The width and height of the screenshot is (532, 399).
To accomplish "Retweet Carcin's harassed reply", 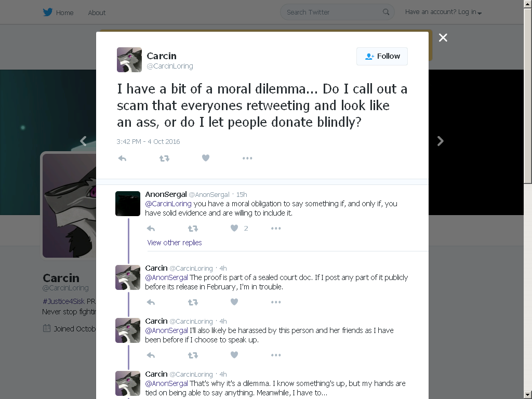I will pyautogui.click(x=193, y=355).
